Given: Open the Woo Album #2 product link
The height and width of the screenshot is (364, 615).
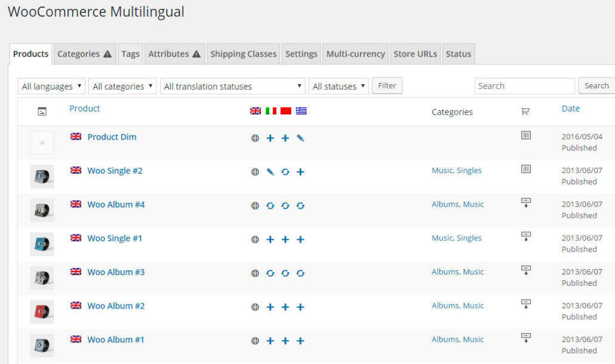Looking at the screenshot, I should [116, 306].
